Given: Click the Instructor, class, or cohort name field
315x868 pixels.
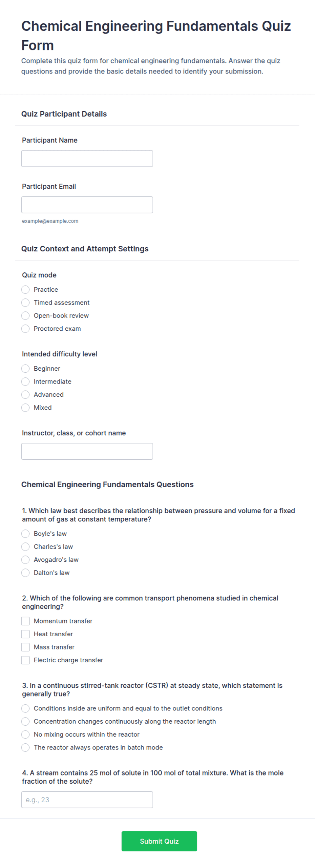Looking at the screenshot, I should tap(87, 451).
